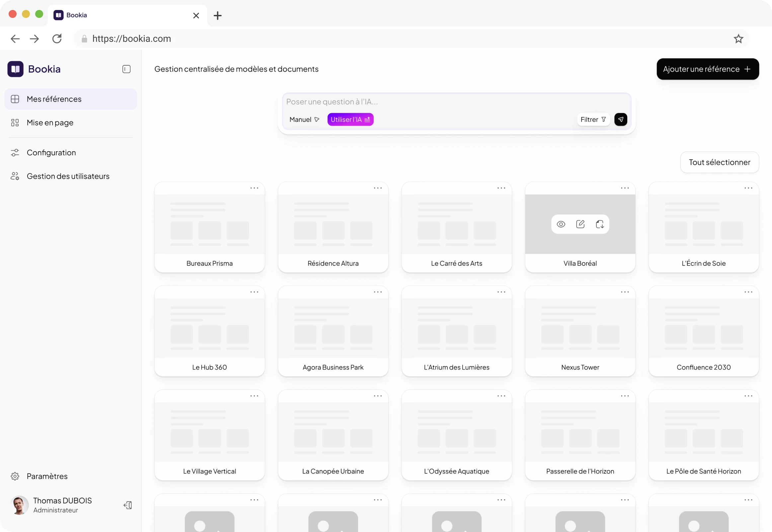The height and width of the screenshot is (532, 772).
Task: Open a new browser tab with plus
Action: pyautogui.click(x=217, y=15)
